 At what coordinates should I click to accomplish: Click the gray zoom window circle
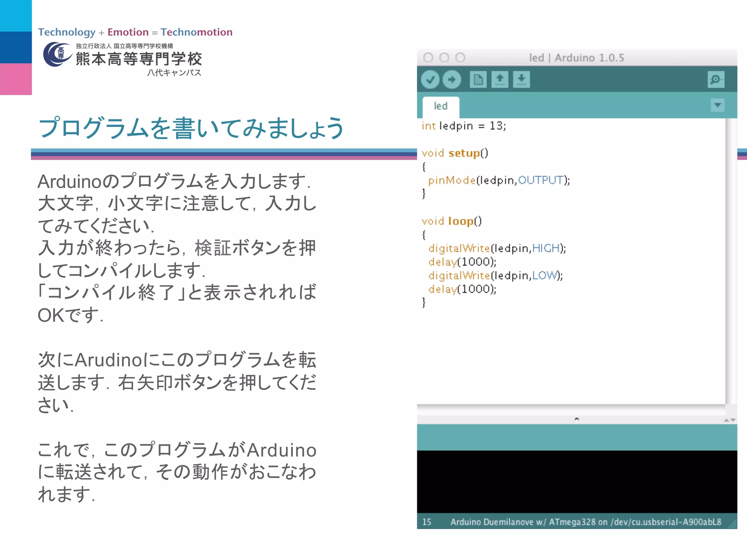(460, 58)
